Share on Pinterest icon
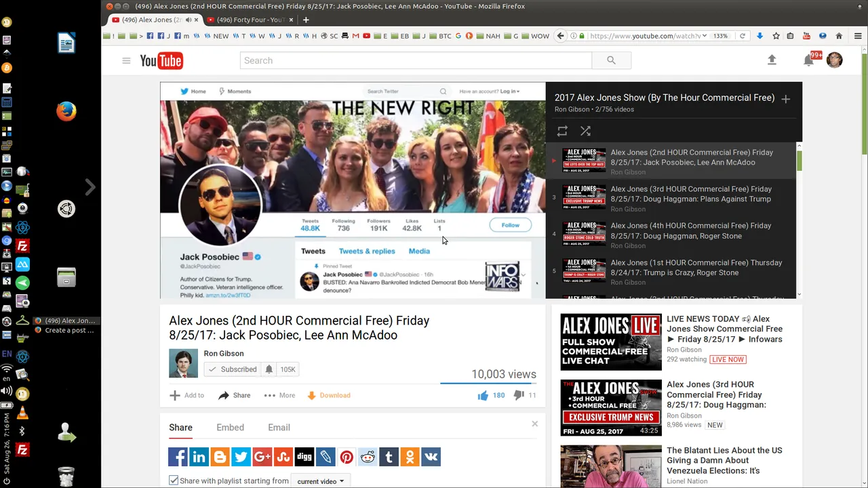The height and width of the screenshot is (488, 868). 347,457
